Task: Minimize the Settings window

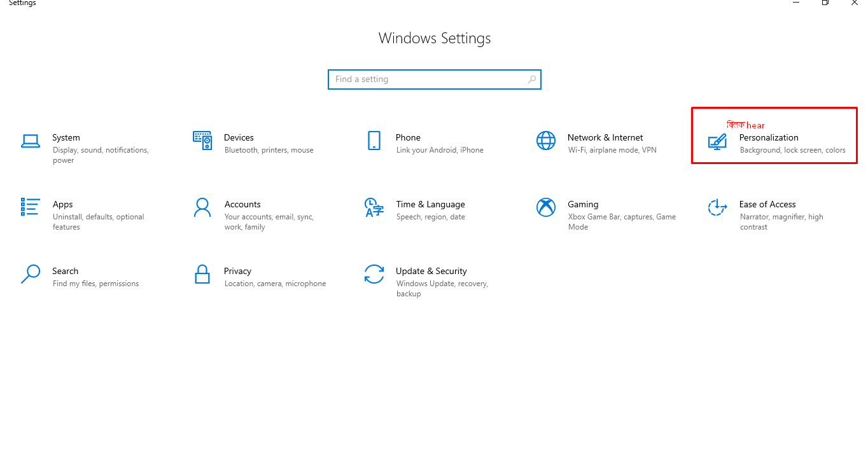Action: [x=796, y=3]
